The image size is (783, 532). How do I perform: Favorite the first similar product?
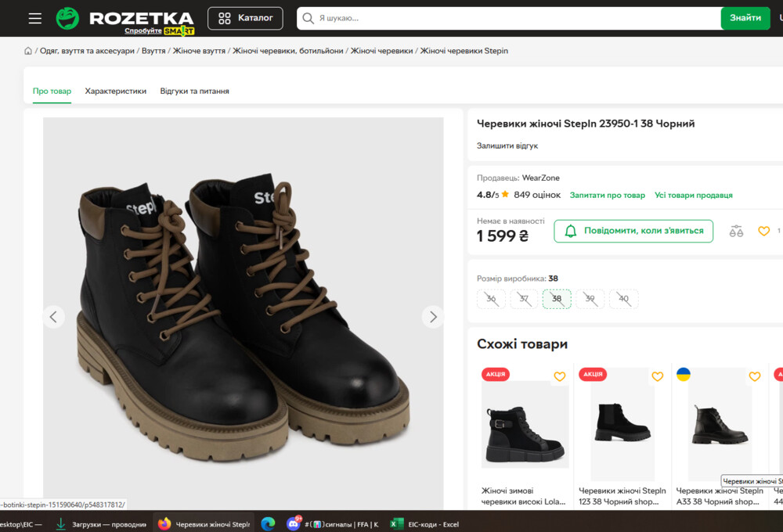tap(559, 376)
